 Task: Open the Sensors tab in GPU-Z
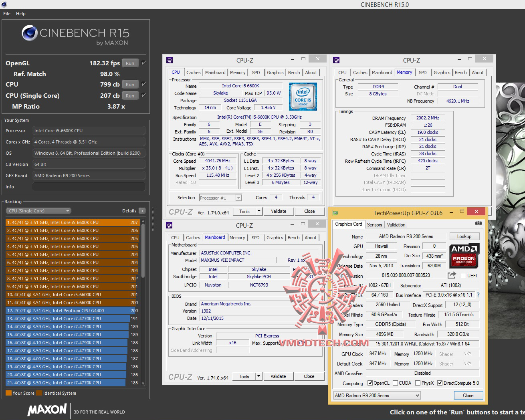point(374,225)
